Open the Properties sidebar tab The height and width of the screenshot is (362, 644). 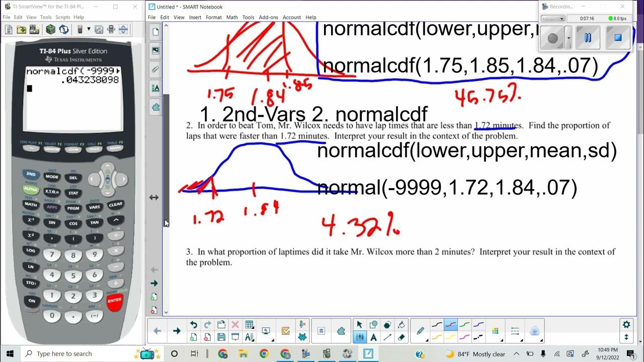pyautogui.click(x=155, y=88)
